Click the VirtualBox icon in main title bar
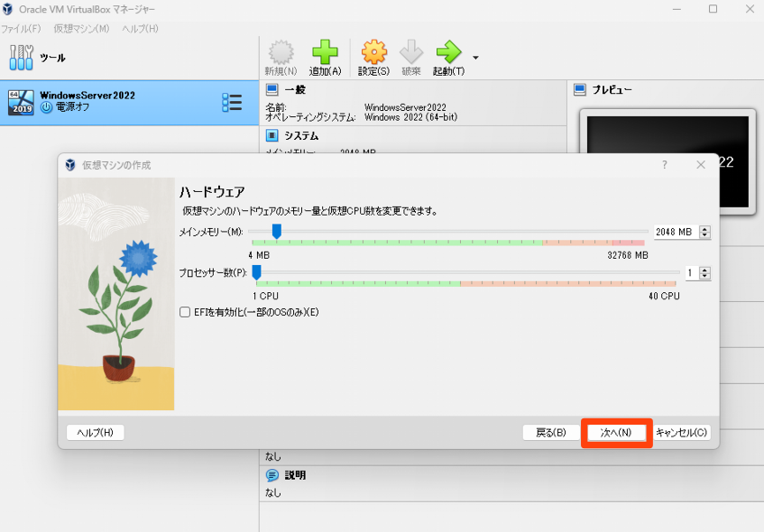This screenshot has height=532, width=764. coord(7,9)
